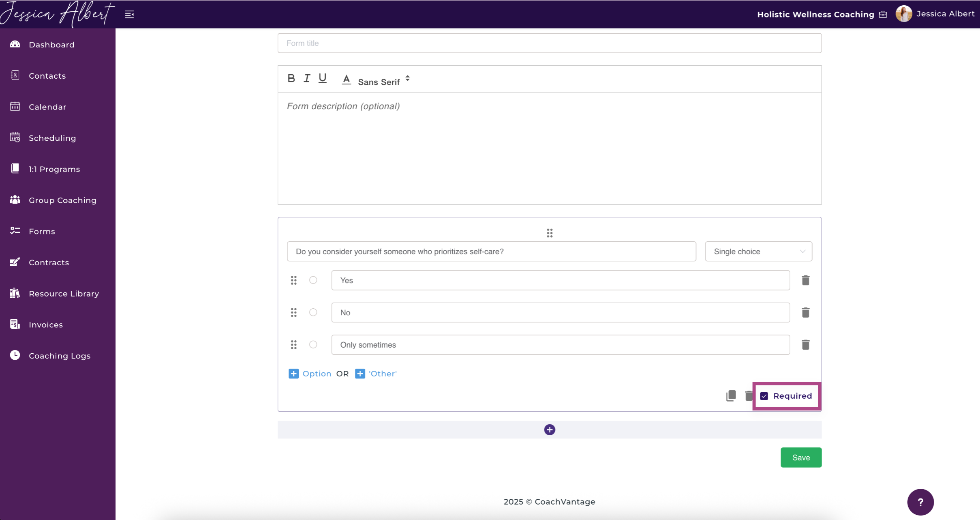This screenshot has width=980, height=520.
Task: Click into the Form title field
Action: [x=549, y=43]
